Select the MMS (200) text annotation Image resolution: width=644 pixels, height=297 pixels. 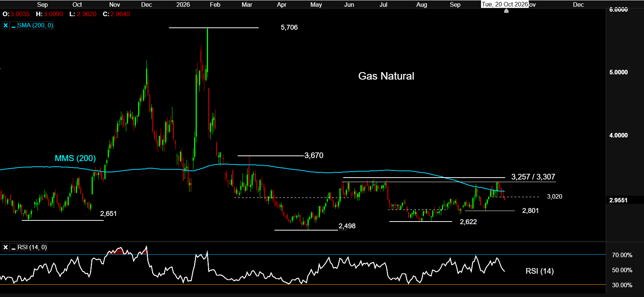coord(75,158)
